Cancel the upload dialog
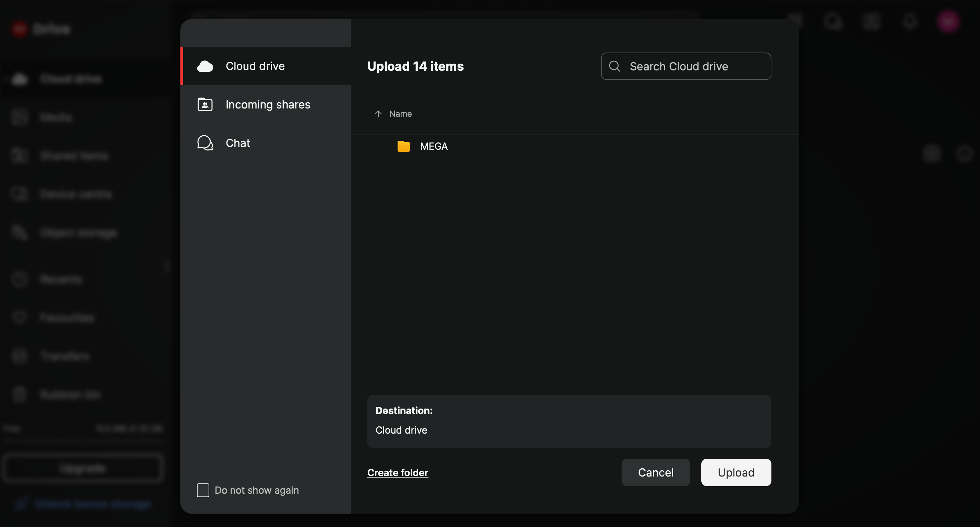 click(656, 472)
